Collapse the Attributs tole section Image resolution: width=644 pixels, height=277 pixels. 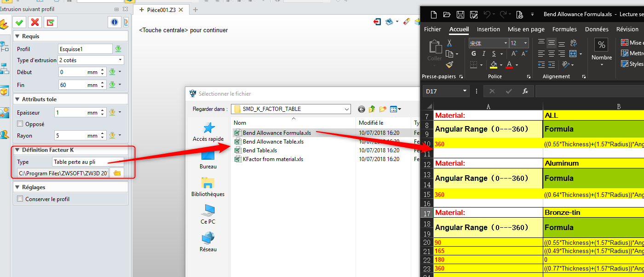tap(17, 99)
